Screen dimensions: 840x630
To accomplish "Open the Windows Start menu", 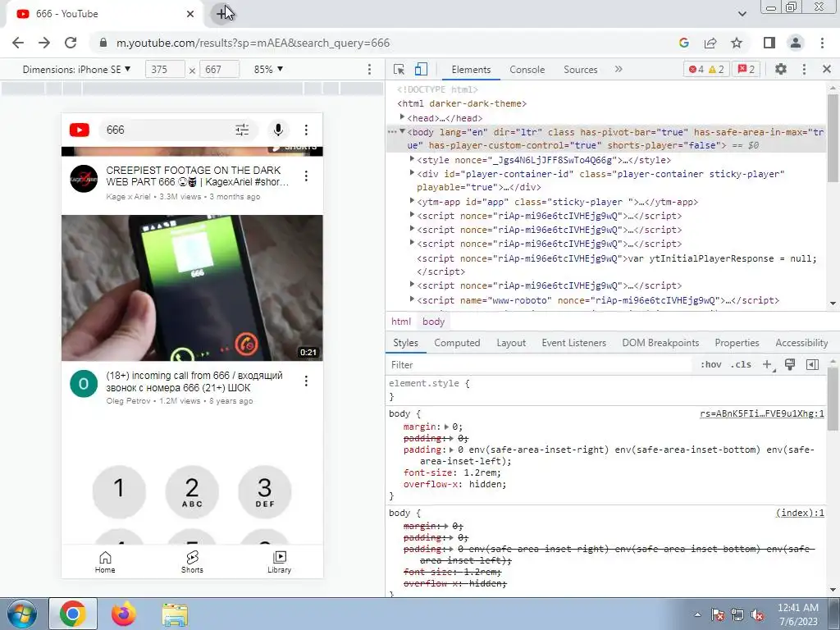I will pos(21,614).
